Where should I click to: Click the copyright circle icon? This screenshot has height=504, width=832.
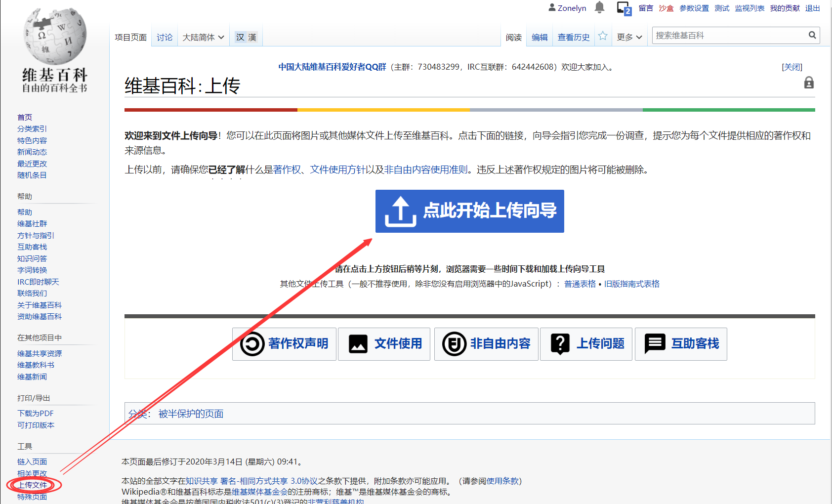252,344
